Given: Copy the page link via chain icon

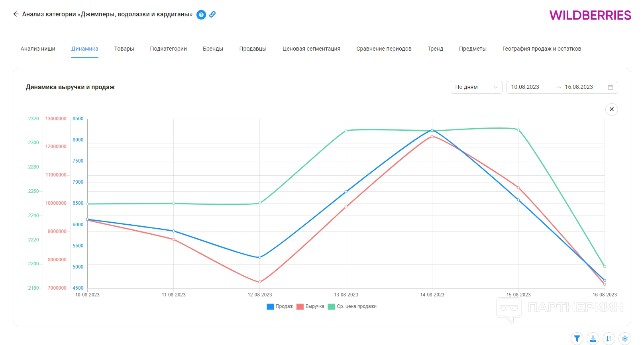Looking at the screenshot, I should click(212, 14).
